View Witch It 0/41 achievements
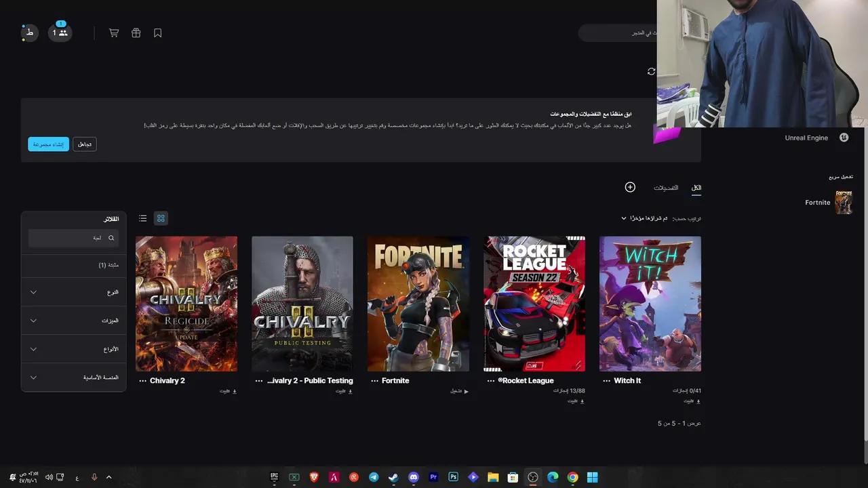This screenshot has height=488, width=868. coord(687,391)
